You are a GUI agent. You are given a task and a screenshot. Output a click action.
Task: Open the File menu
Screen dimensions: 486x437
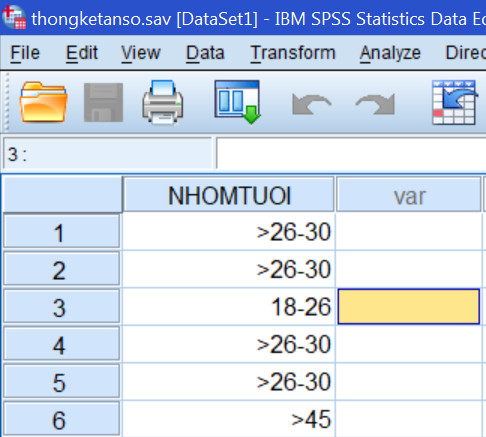[25, 53]
